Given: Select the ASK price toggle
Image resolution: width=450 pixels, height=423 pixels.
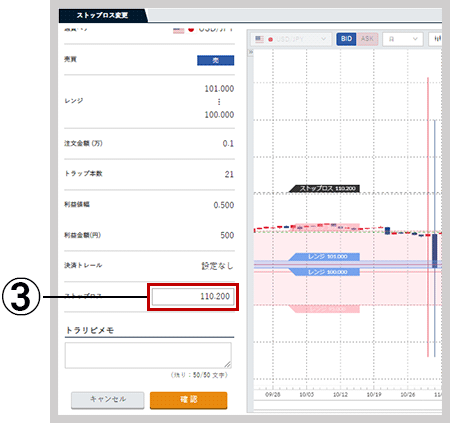Looking at the screenshot, I should click(x=367, y=39).
